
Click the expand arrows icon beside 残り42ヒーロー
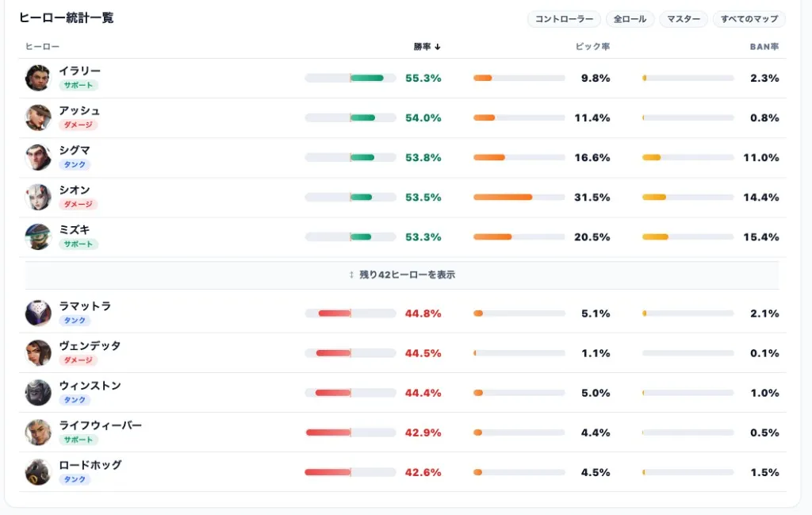point(351,275)
